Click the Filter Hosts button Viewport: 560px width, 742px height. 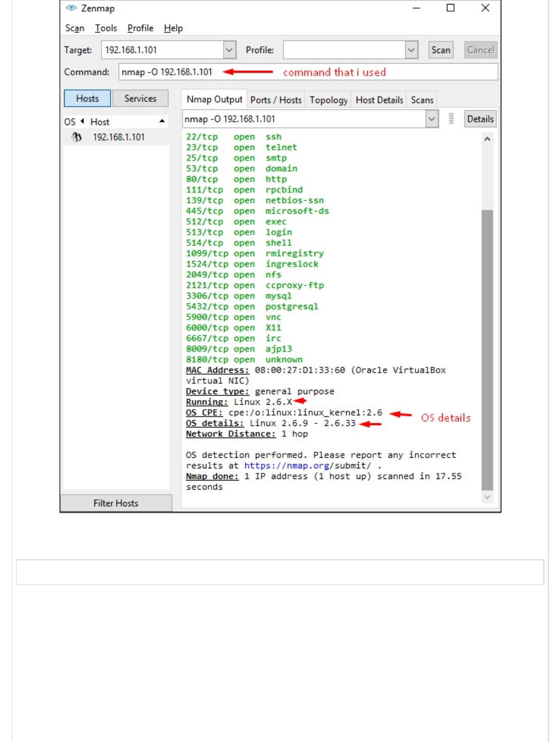[116, 503]
